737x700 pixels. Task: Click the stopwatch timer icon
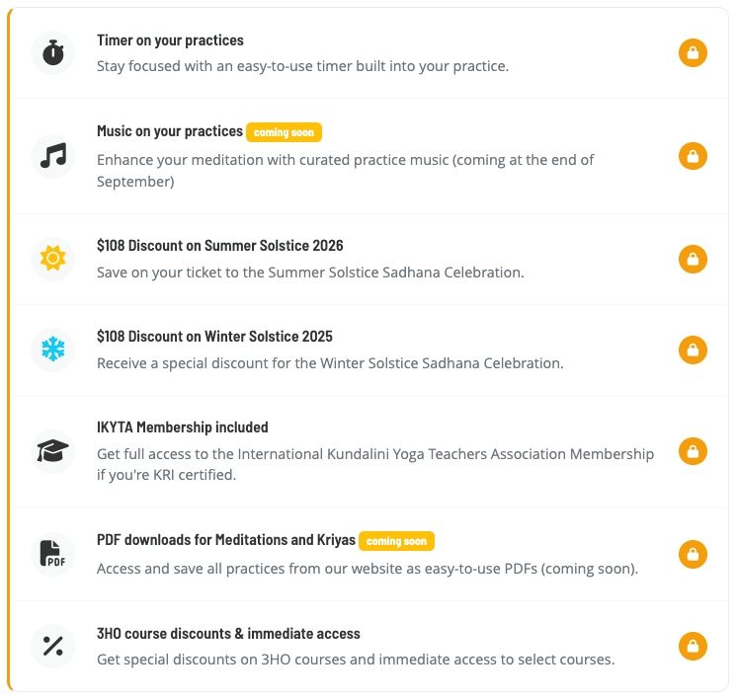point(52,53)
